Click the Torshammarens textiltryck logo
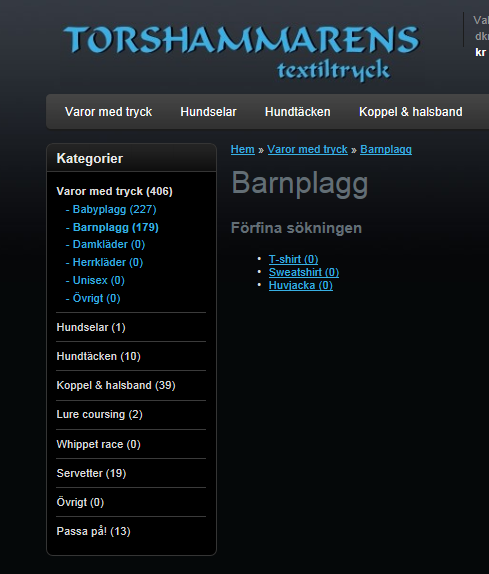The width and height of the screenshot is (489, 574). (x=242, y=53)
